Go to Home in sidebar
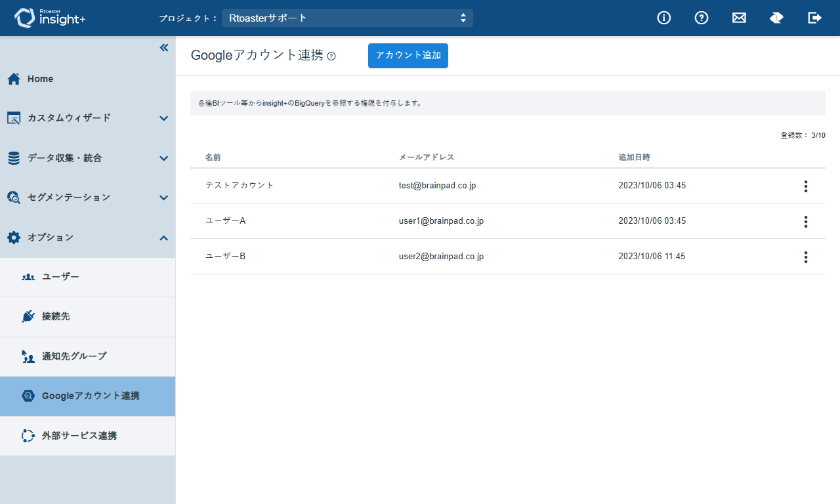 (x=88, y=79)
